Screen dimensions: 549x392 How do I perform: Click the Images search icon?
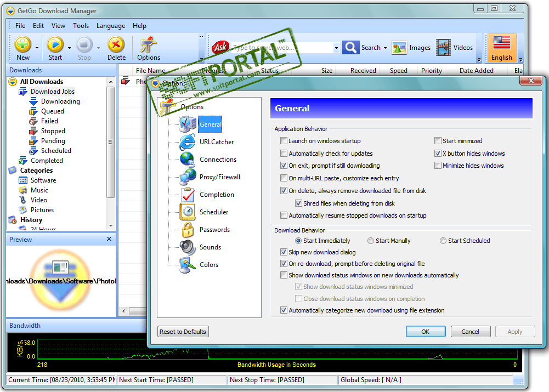[399, 48]
